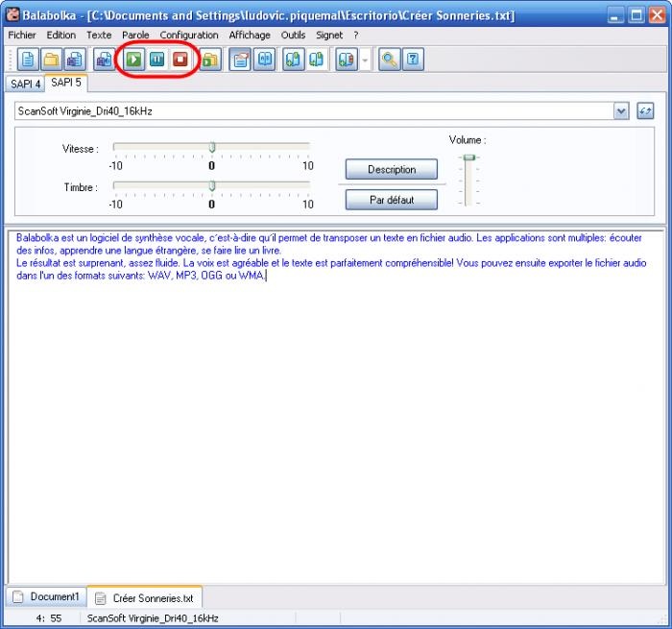Click the New document toolbar icon

pos(28,60)
